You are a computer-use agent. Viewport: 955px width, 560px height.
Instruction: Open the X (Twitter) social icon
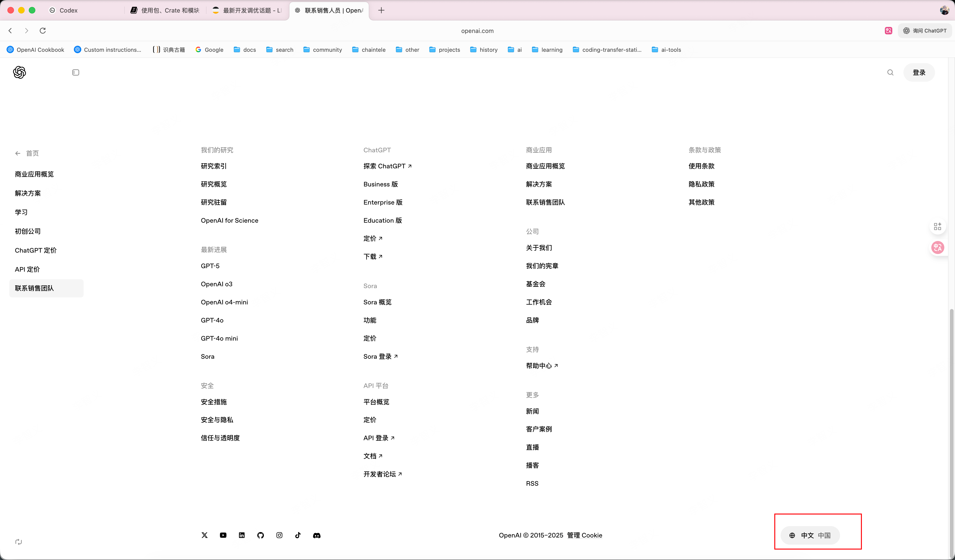point(205,535)
